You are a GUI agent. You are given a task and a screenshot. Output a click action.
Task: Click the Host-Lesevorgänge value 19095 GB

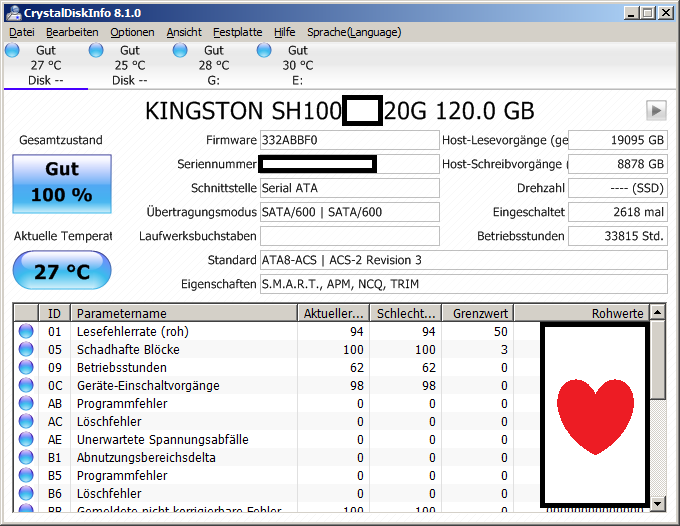(618, 140)
